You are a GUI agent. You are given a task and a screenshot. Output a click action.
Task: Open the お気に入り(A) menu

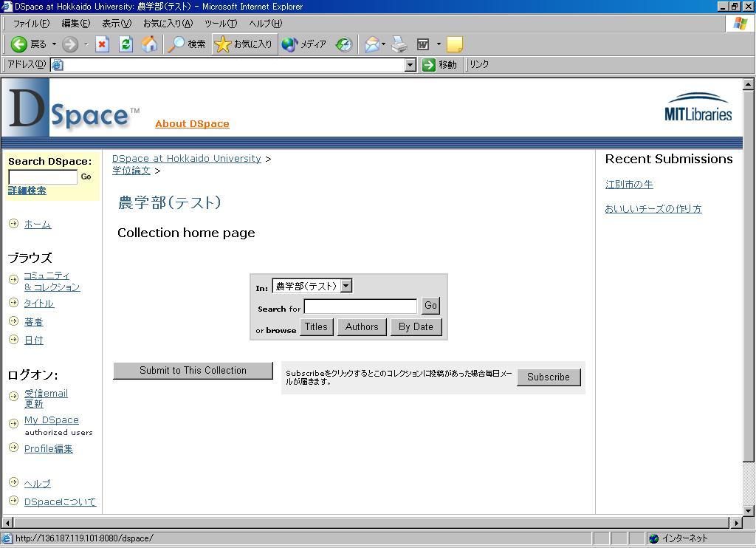click(x=168, y=23)
